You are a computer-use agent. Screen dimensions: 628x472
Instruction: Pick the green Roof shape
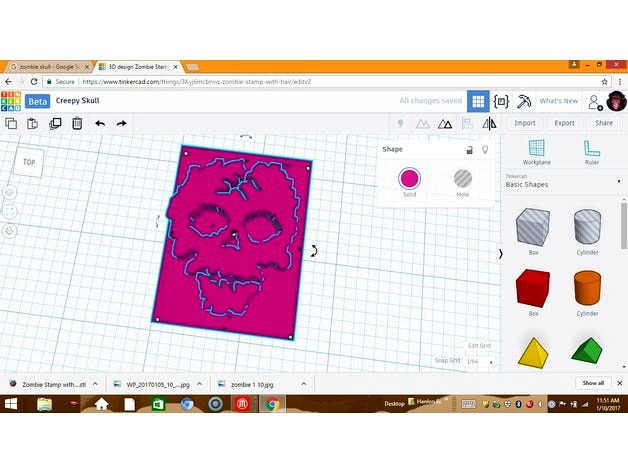click(x=587, y=351)
